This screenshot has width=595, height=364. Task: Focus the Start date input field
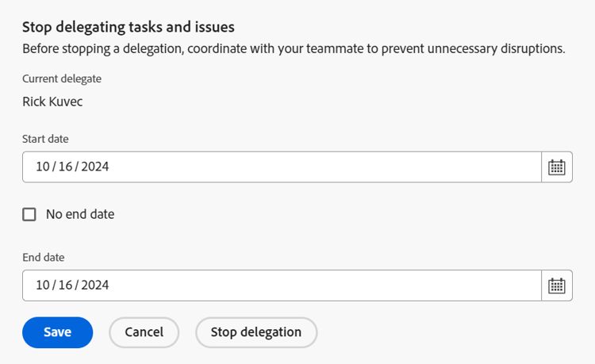click(x=317, y=167)
